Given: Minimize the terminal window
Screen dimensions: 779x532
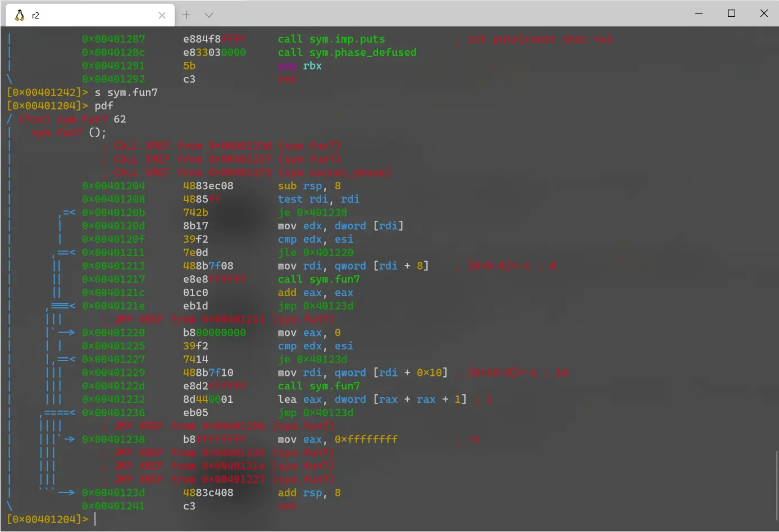Looking at the screenshot, I should tap(699, 13).
